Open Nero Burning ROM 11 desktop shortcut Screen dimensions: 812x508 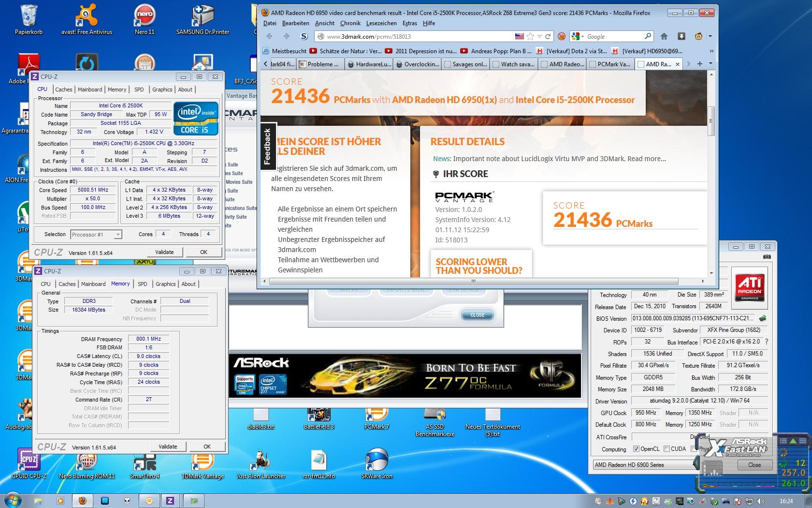pyautogui.click(x=87, y=463)
